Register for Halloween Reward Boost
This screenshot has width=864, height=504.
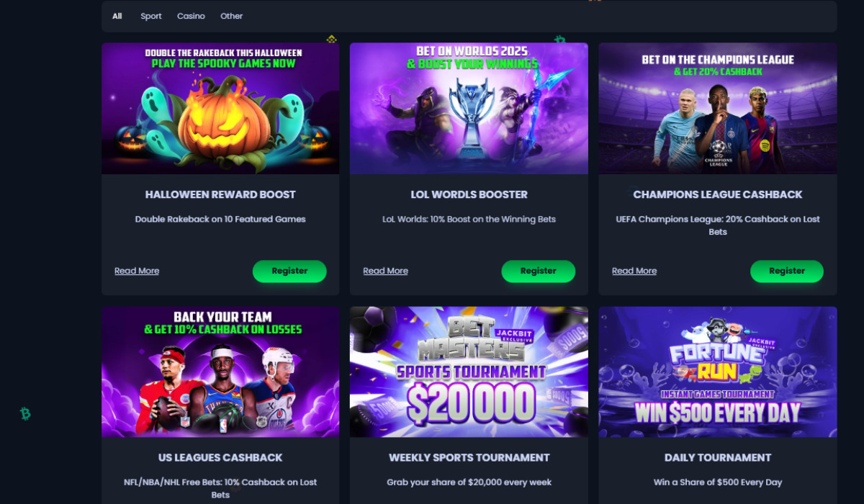289,271
